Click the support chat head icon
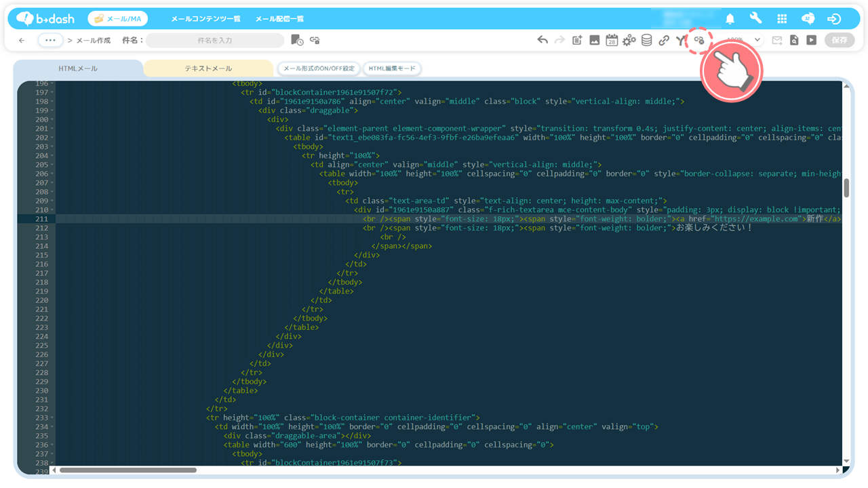Viewport: 868px width, 488px height. [x=808, y=19]
